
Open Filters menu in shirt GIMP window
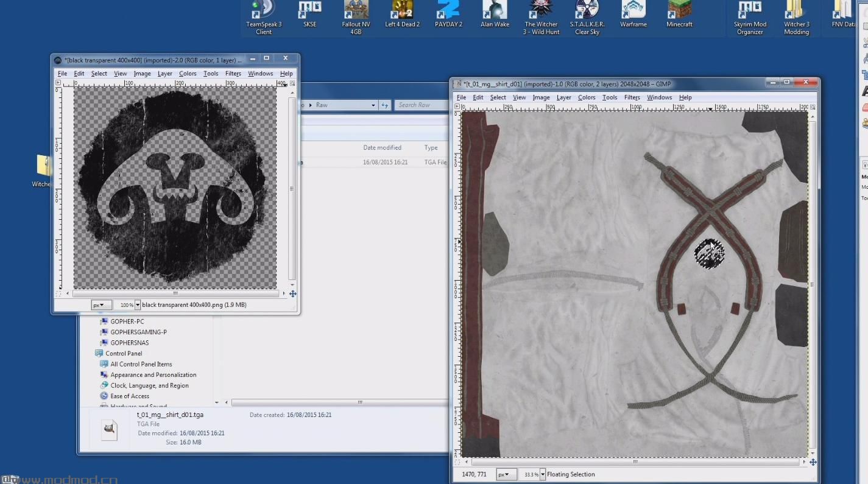632,97
